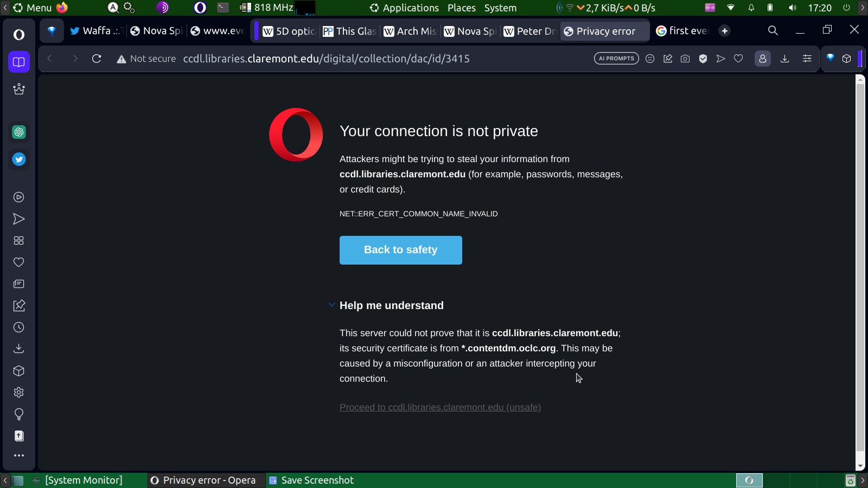The image size is (868, 488).
Task: Click the Not secure site info badge
Action: coord(146,59)
